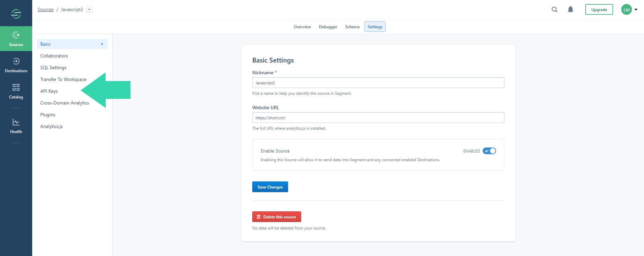Switch to the Debugger tab
Viewport: 644px width, 256px height.
[x=328, y=27]
